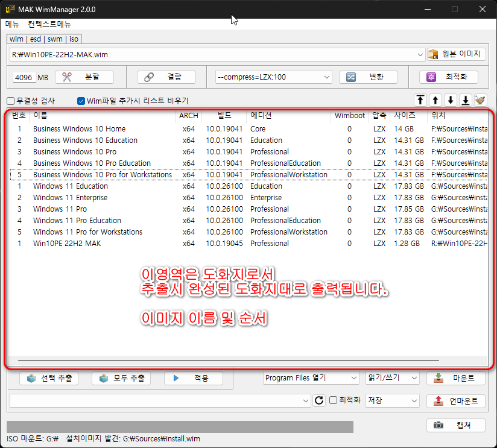Screen dimensions: 497x448
Task: Click the 모두 추출 extract-all button
Action: click(121, 378)
